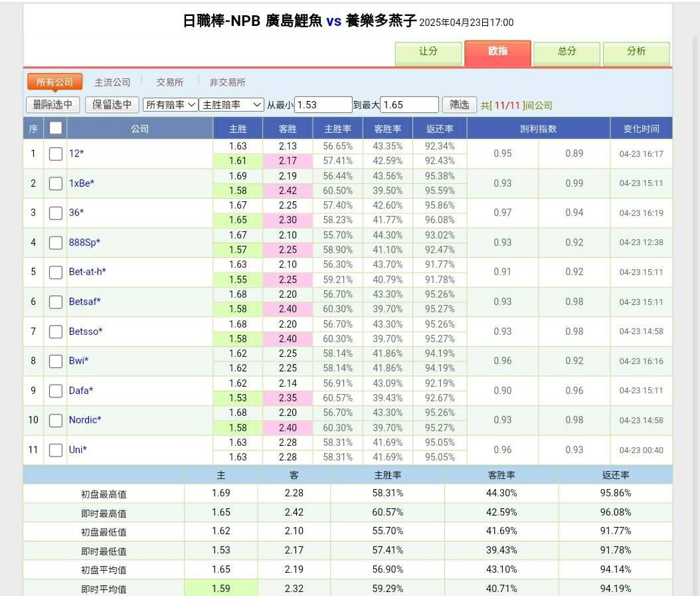Check the box for 888Sp* row
The image size is (700, 596).
coord(55,243)
